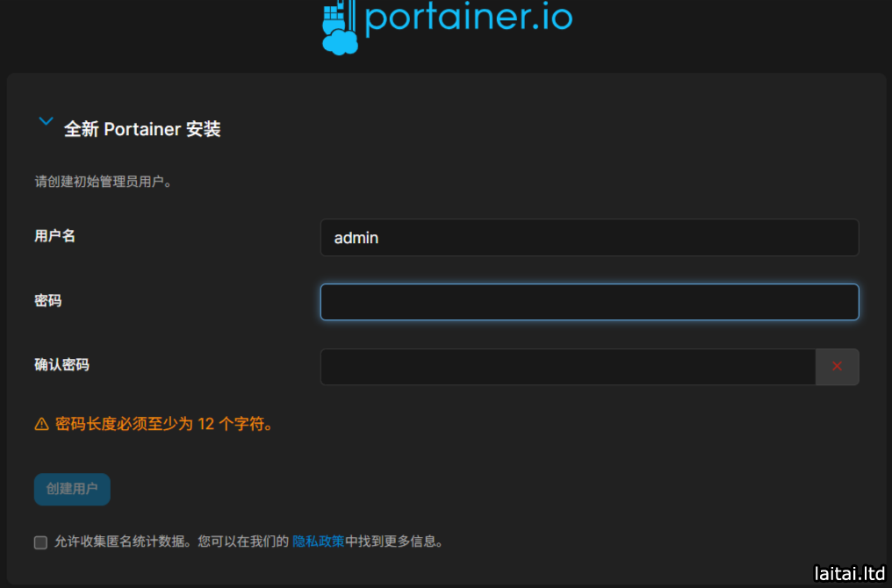Click the 用户名 field label
Image resolution: width=892 pixels, height=588 pixels.
pos(54,235)
